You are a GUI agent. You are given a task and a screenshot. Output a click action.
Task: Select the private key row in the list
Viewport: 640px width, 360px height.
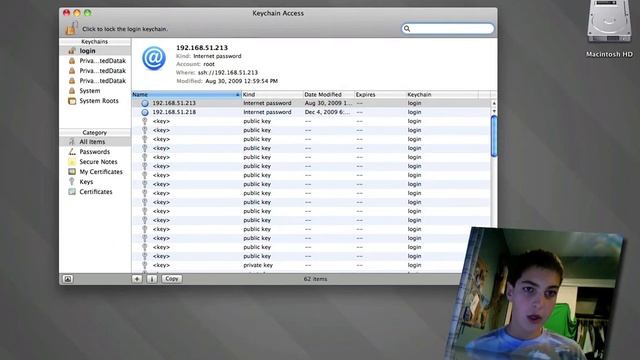[x=311, y=265]
